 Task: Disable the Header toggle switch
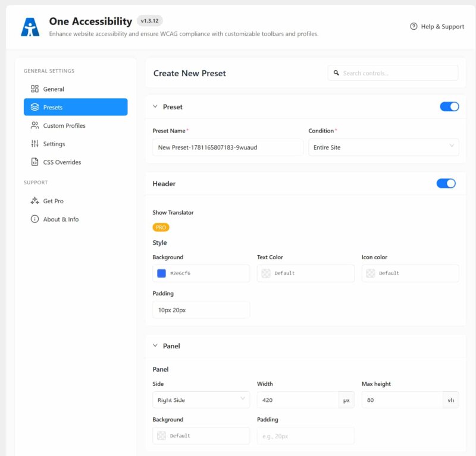tap(446, 183)
